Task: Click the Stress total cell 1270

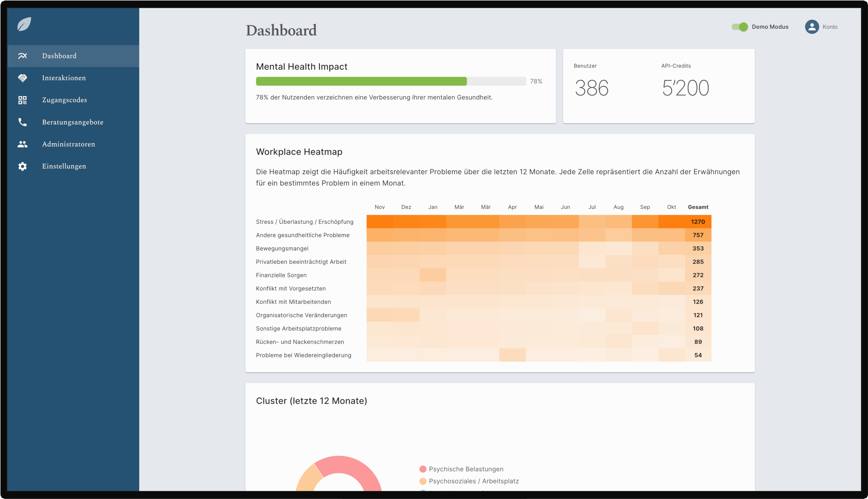Action: point(698,222)
